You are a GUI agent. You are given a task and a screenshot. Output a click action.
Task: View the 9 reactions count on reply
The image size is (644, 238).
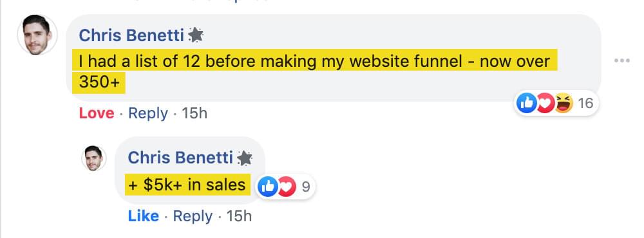tap(305, 187)
